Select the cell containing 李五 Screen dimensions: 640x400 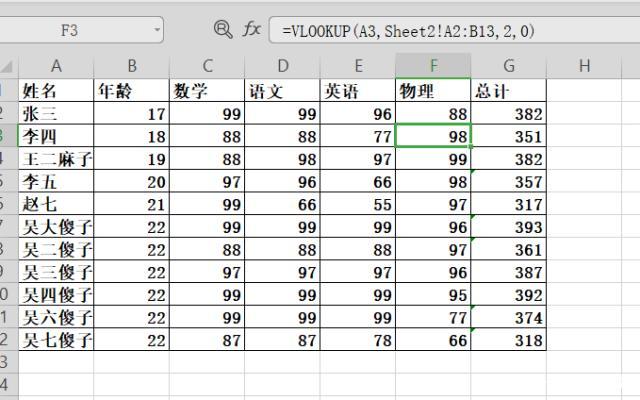(x=56, y=181)
